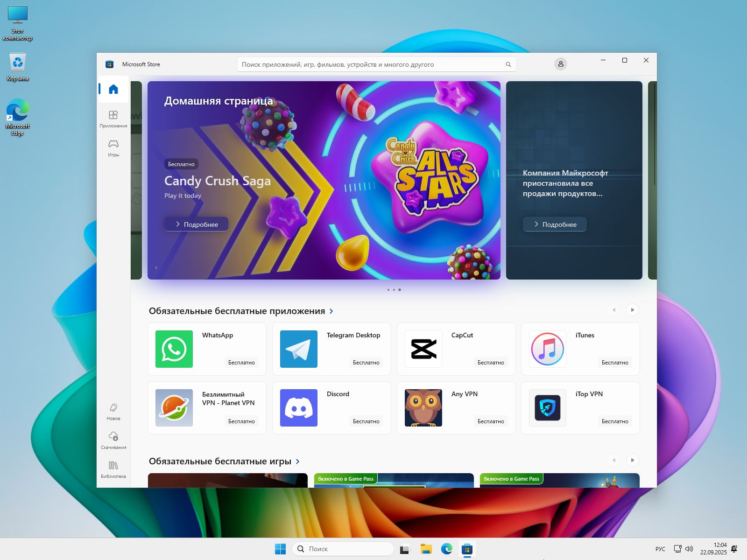Click the Обязательные бесплатные приложения heading
747x560 pixels.
click(x=237, y=311)
